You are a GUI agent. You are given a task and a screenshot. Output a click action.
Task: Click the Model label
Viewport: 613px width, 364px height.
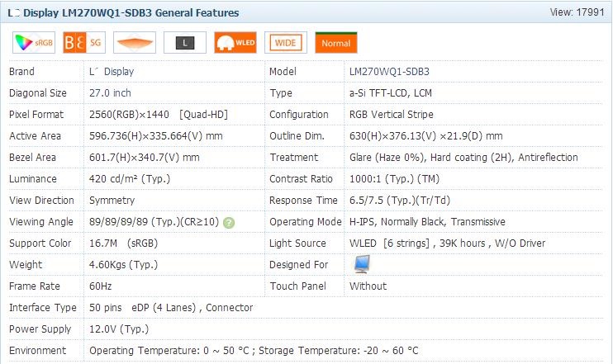(283, 72)
